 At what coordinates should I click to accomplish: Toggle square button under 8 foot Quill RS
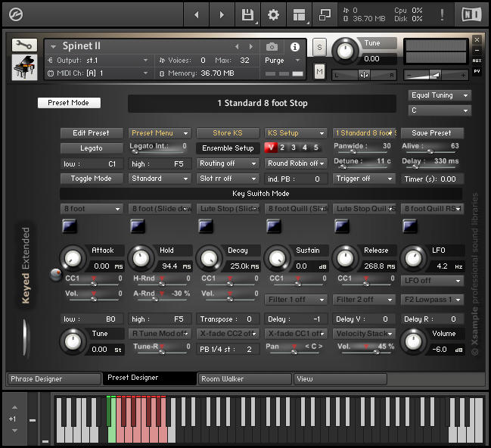[x=410, y=226]
